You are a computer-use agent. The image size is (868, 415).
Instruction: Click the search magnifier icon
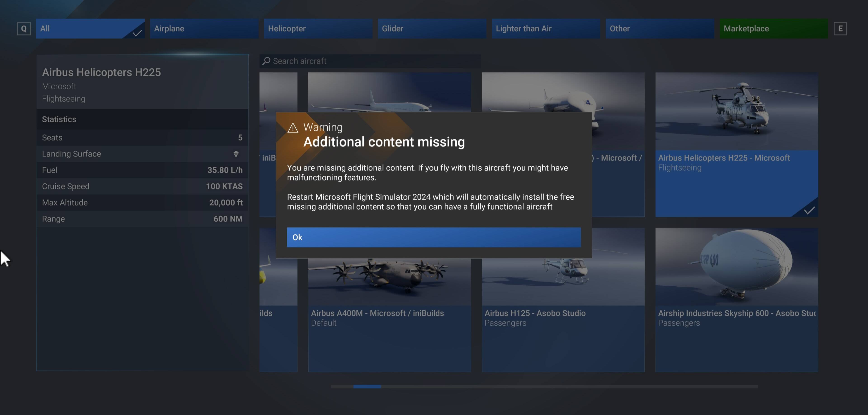tap(266, 61)
